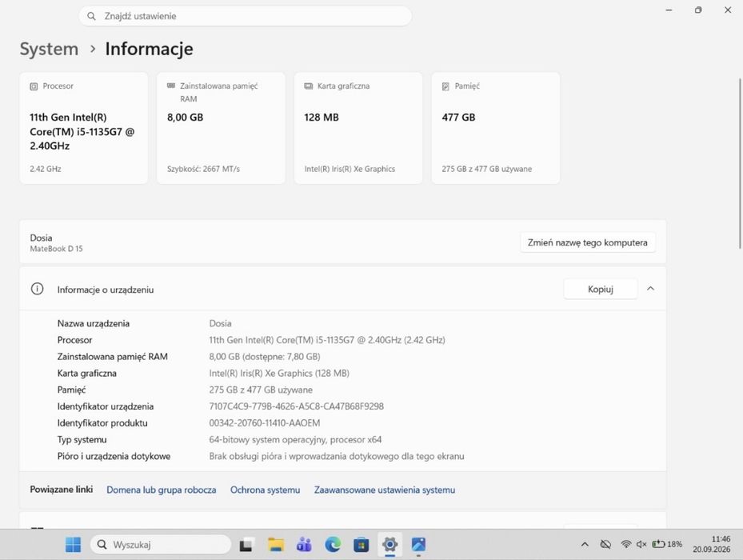Click Intel(R) Iris(R) Xe Graphics card text

click(x=350, y=169)
